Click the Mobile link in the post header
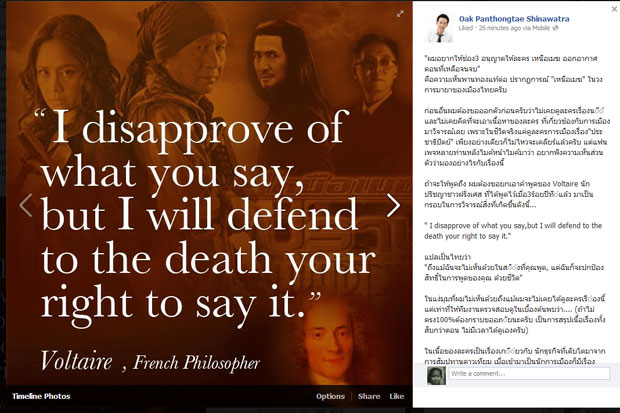Image resolution: width=620 pixels, height=413 pixels. click(541, 28)
